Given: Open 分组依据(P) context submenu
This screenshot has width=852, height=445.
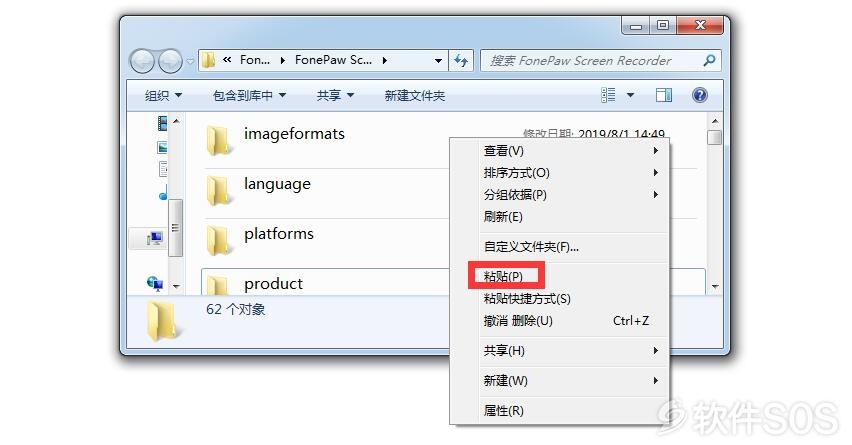Looking at the screenshot, I should 560,195.
